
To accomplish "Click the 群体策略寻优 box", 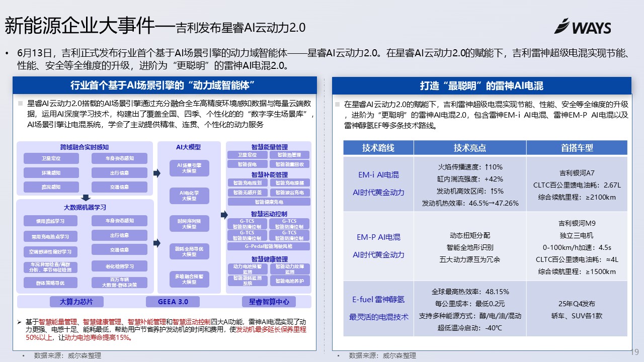I will (x=51, y=283).
